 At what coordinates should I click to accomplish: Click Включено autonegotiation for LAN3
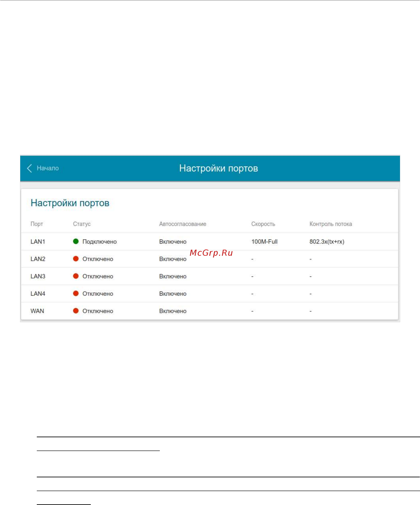173,276
